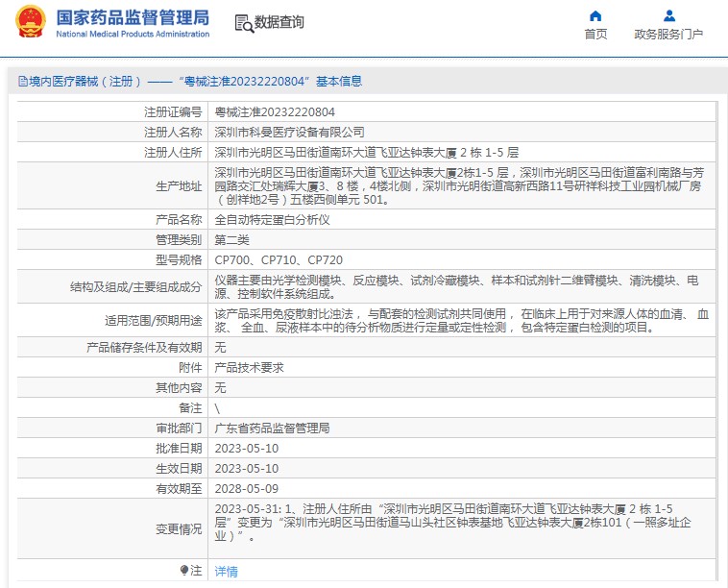Click product name 全自动特定蛋白分析仪
The height and width of the screenshot is (588, 728).
[272, 220]
